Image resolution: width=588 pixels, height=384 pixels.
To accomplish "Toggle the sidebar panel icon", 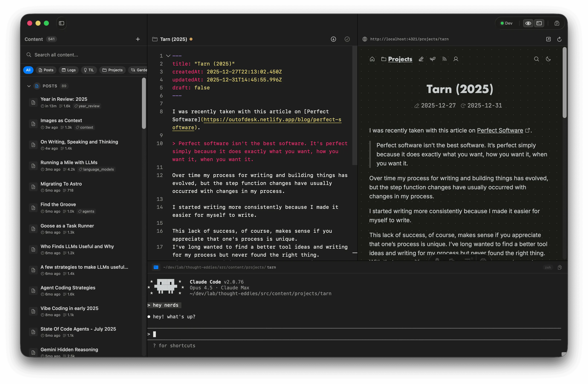I will 62,23.
